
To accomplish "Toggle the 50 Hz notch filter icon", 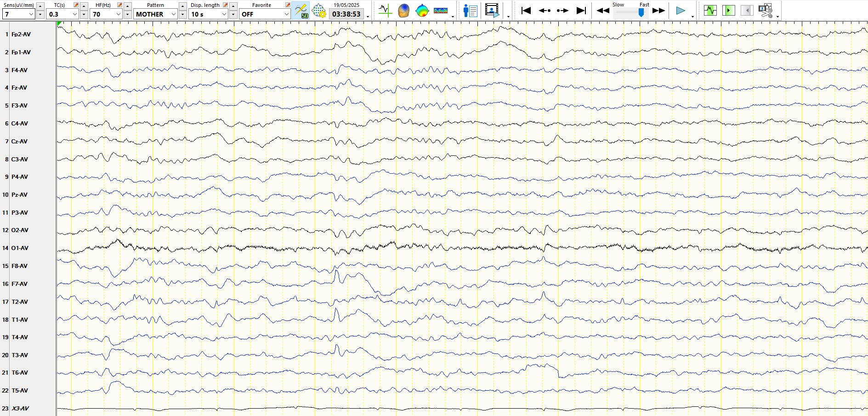I will point(301,11).
